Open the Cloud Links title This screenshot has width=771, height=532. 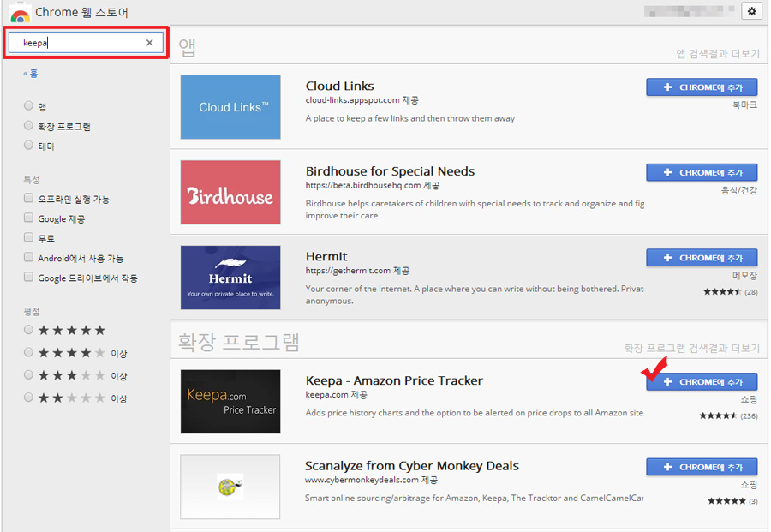pyautogui.click(x=340, y=86)
